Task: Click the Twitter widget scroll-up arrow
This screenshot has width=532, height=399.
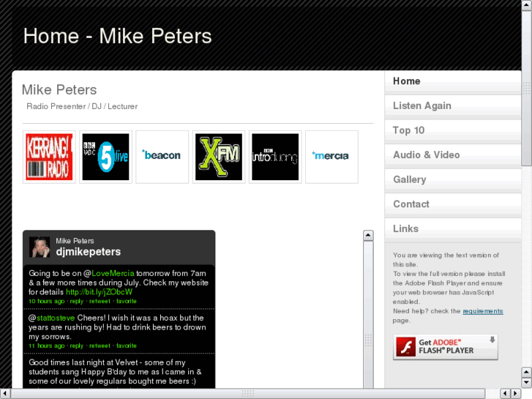Action: point(368,235)
